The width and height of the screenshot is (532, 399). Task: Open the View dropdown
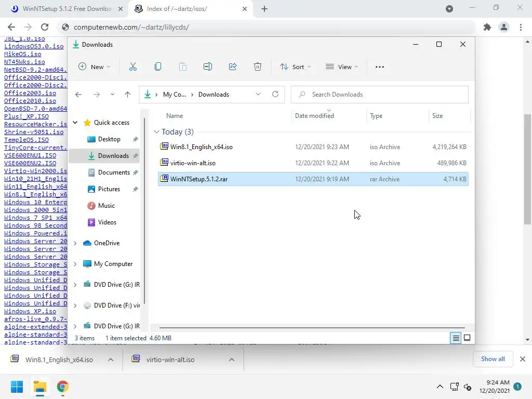point(342,67)
